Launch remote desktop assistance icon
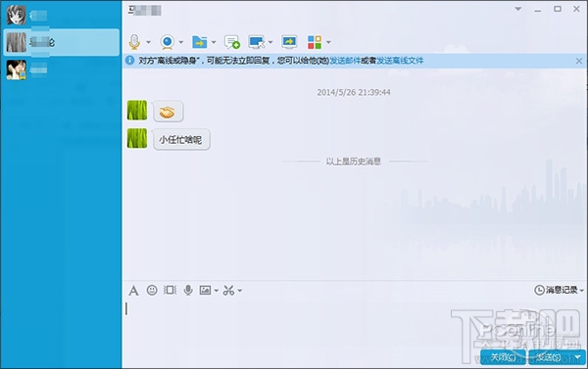This screenshot has height=369, width=588. pos(257,42)
